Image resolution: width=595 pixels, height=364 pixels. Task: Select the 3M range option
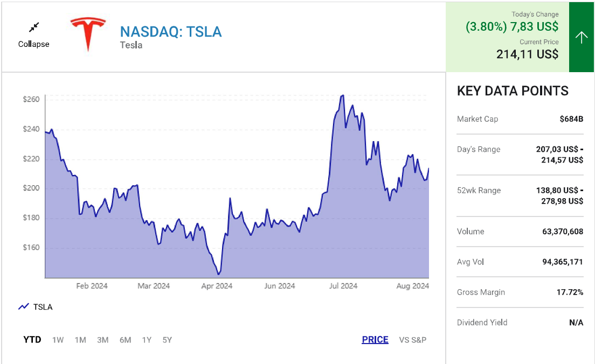pyautogui.click(x=102, y=340)
